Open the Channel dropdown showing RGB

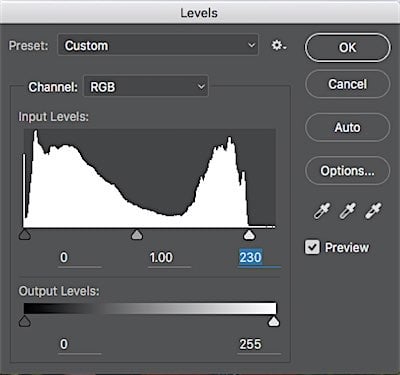[146, 87]
